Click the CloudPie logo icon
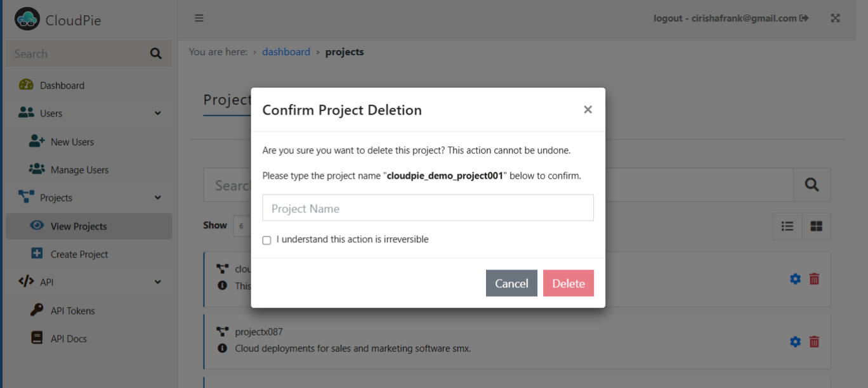This screenshot has width=868, height=388. coord(27,20)
